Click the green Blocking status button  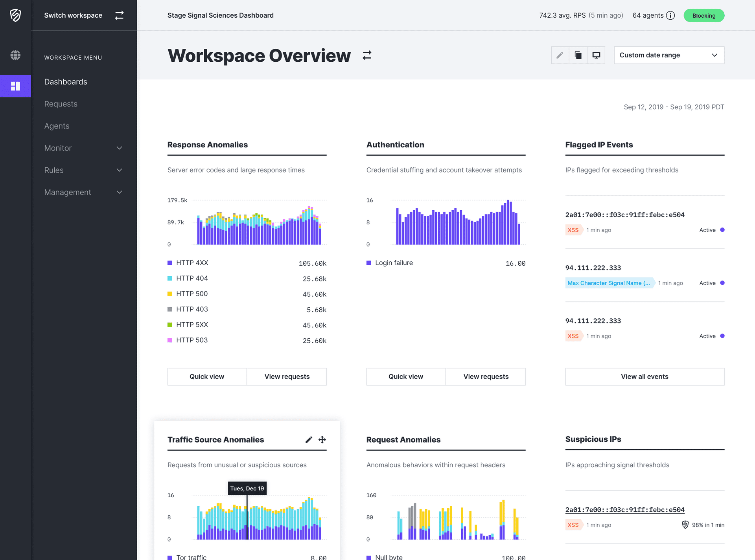pos(704,15)
